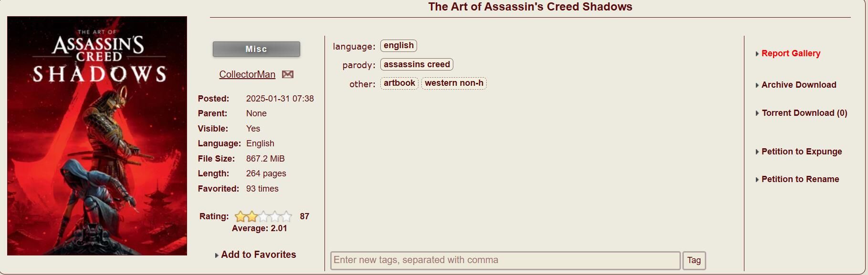Screen dimensions: 868x275
Task: Focus the enter new tags input field
Action: 505,260
